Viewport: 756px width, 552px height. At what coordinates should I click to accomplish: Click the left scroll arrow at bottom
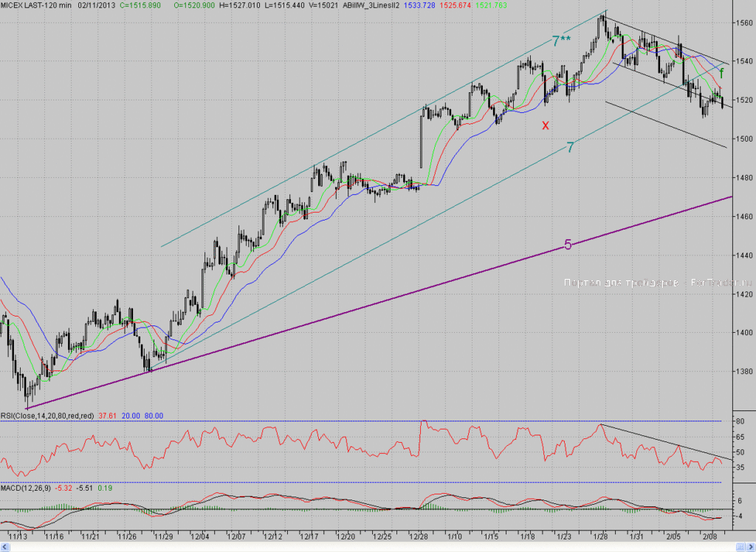pos(5,547)
